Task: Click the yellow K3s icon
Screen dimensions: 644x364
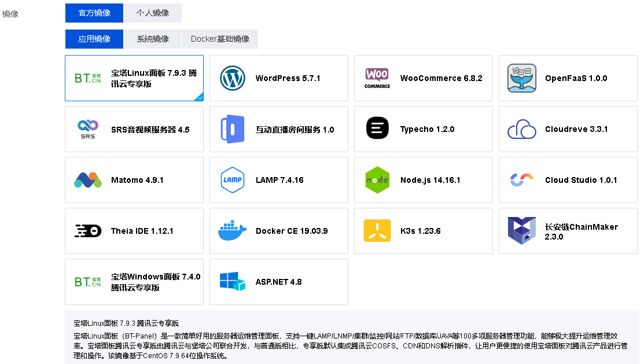Action: click(377, 230)
